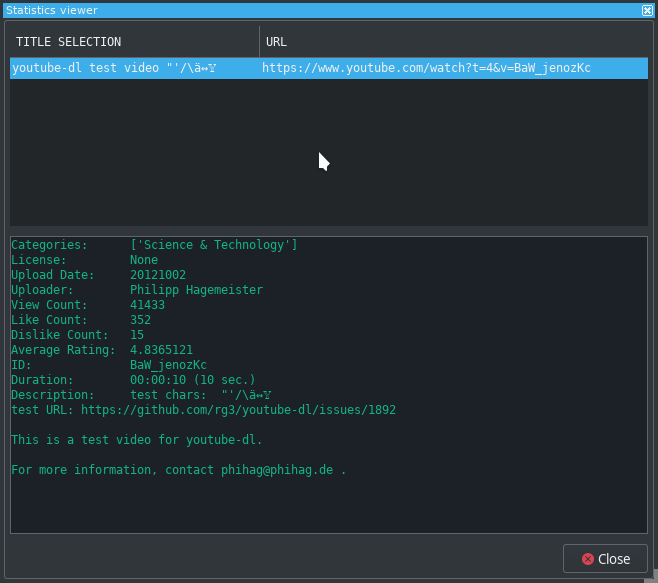Click the URL column header
The height and width of the screenshot is (583, 658).
(x=454, y=42)
